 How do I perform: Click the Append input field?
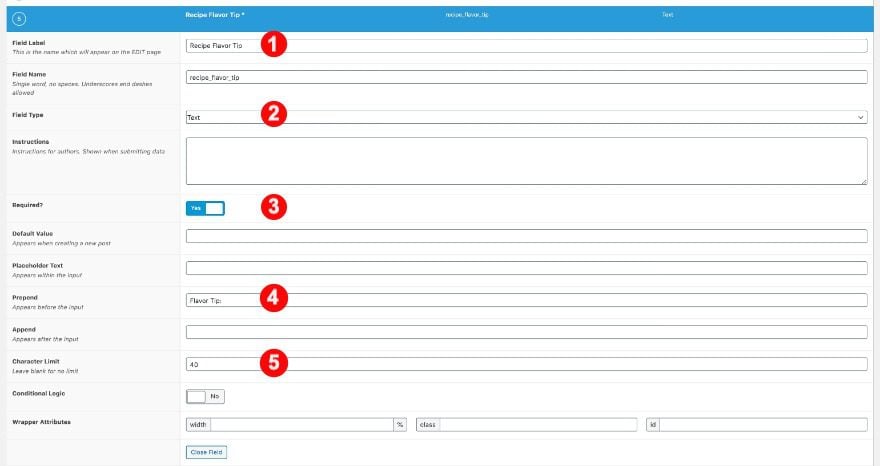tap(526, 332)
